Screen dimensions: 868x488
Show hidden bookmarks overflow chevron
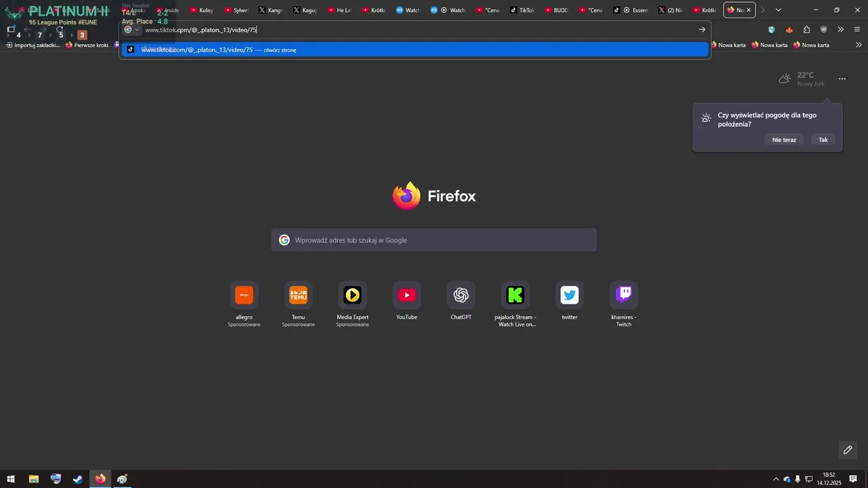pos(859,45)
